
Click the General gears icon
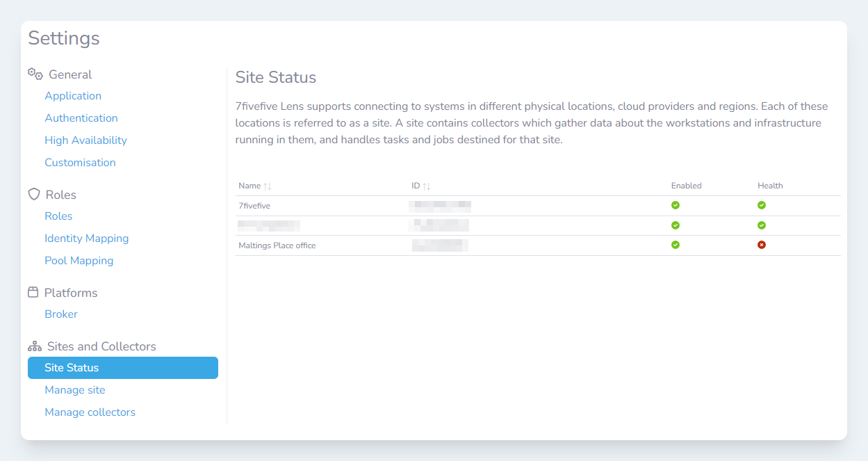(35, 74)
